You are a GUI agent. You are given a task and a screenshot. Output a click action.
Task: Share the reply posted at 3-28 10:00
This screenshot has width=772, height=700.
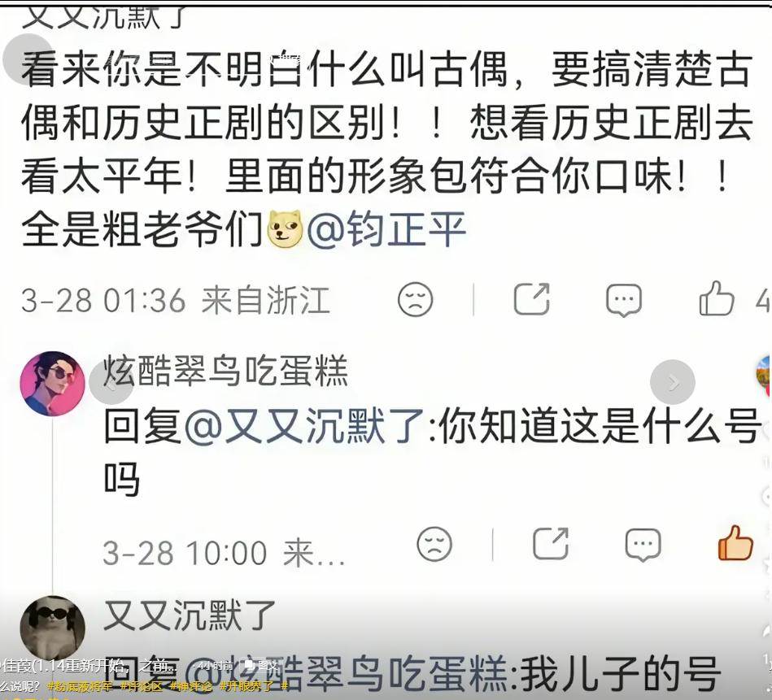click(x=551, y=544)
